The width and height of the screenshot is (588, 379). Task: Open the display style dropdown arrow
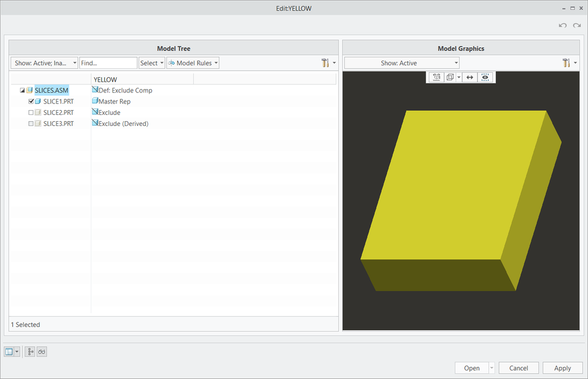[459, 77]
